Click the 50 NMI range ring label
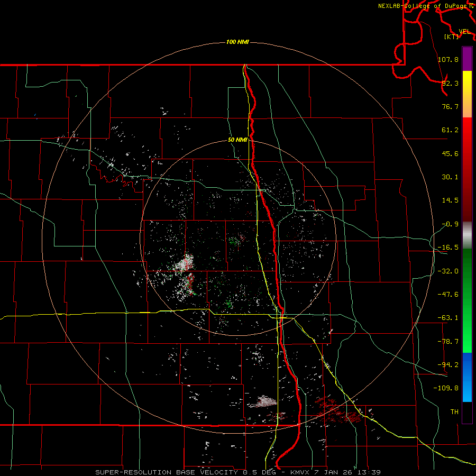Image resolution: width=476 pixels, height=476 pixels. point(237,140)
